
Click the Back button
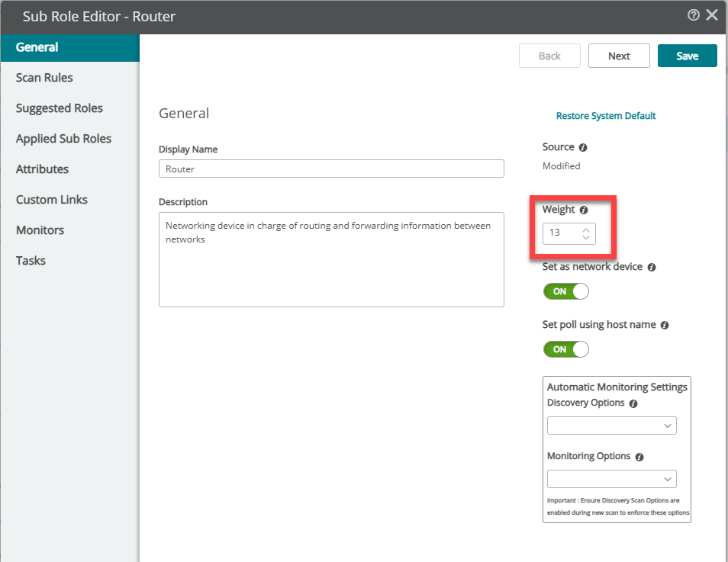pos(549,56)
